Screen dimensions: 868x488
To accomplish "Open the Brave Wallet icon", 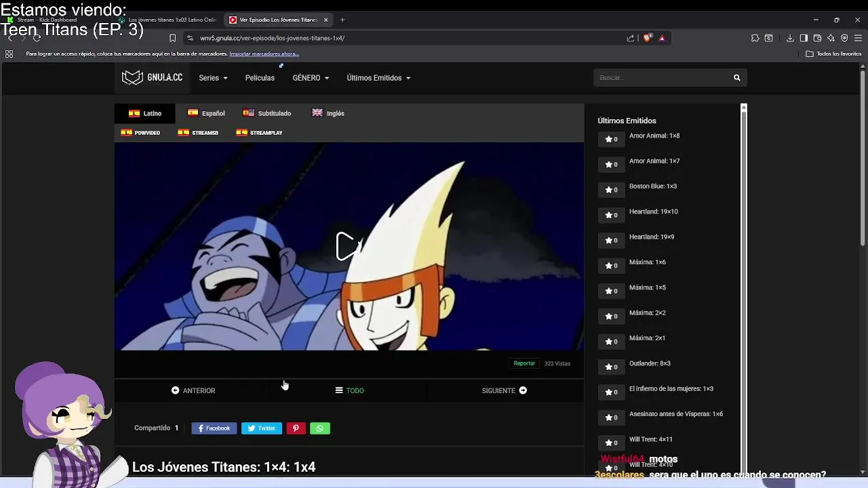I will (817, 38).
